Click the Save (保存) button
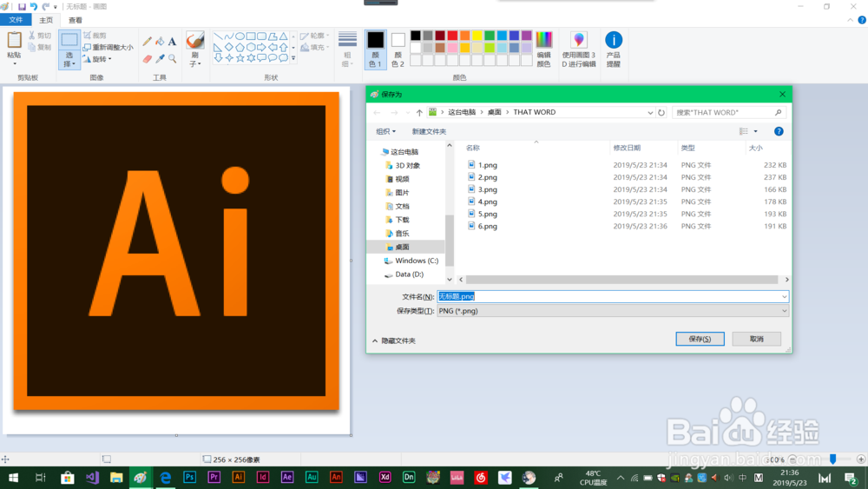 click(700, 339)
